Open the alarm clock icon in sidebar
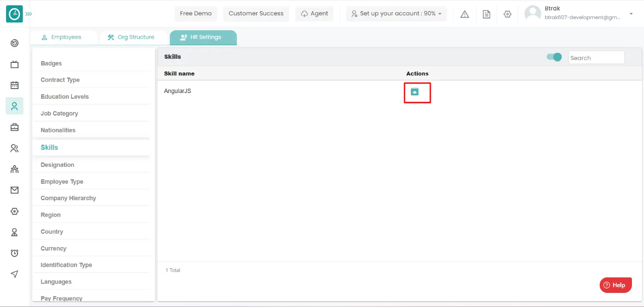Viewport: 644px width, 307px height. (14, 253)
